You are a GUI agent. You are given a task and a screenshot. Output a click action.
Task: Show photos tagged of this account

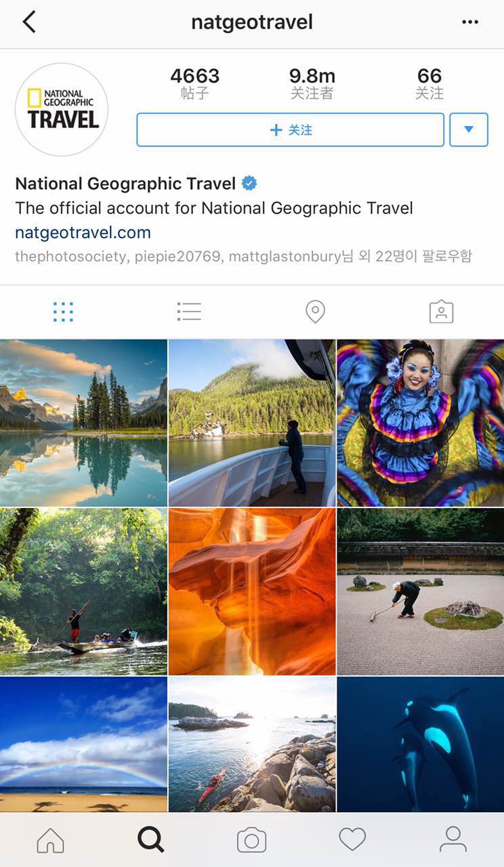tap(441, 312)
